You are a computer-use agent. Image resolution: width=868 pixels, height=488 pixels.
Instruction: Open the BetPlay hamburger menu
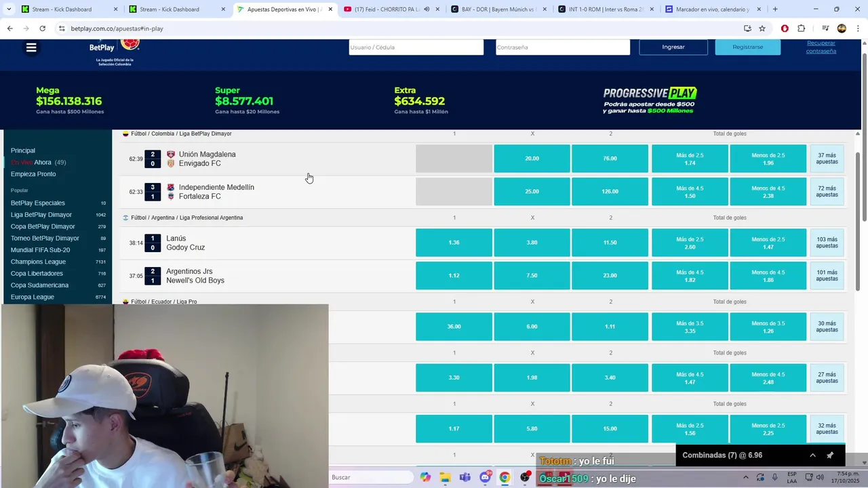(x=31, y=47)
